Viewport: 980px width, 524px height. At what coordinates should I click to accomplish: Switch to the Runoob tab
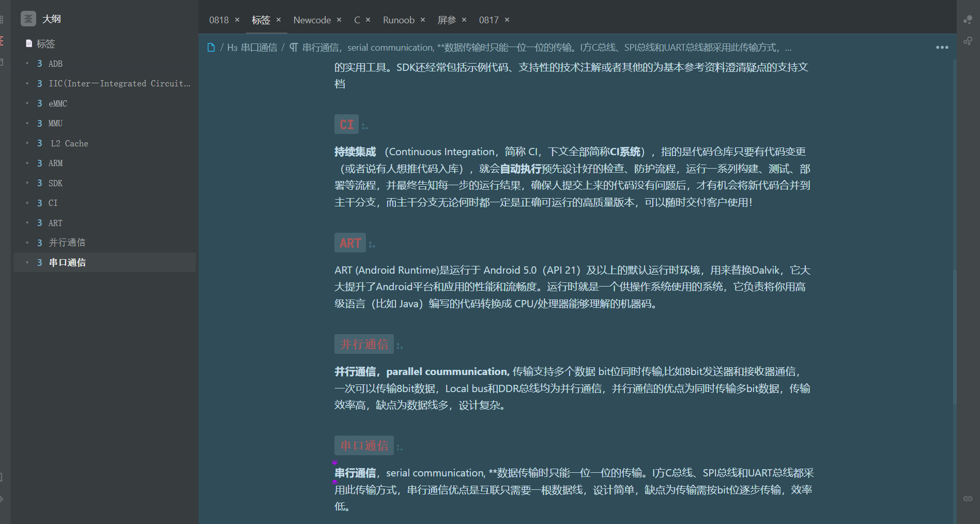point(399,20)
